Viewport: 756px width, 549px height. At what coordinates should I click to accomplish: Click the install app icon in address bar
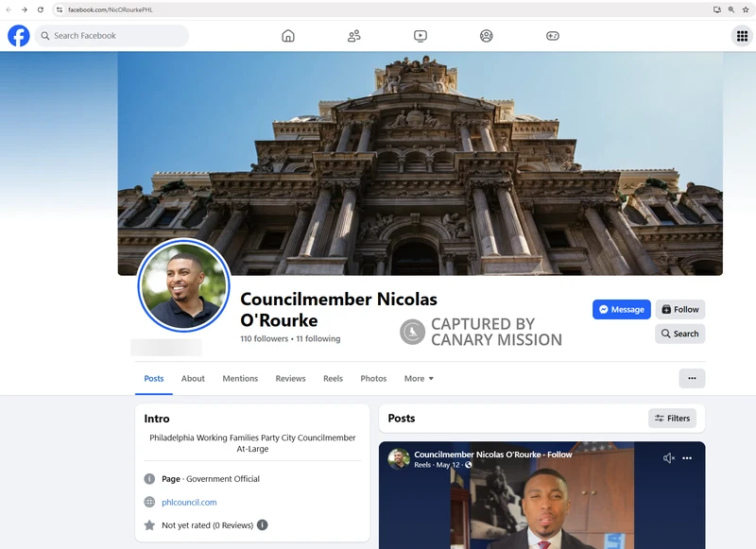tap(717, 9)
